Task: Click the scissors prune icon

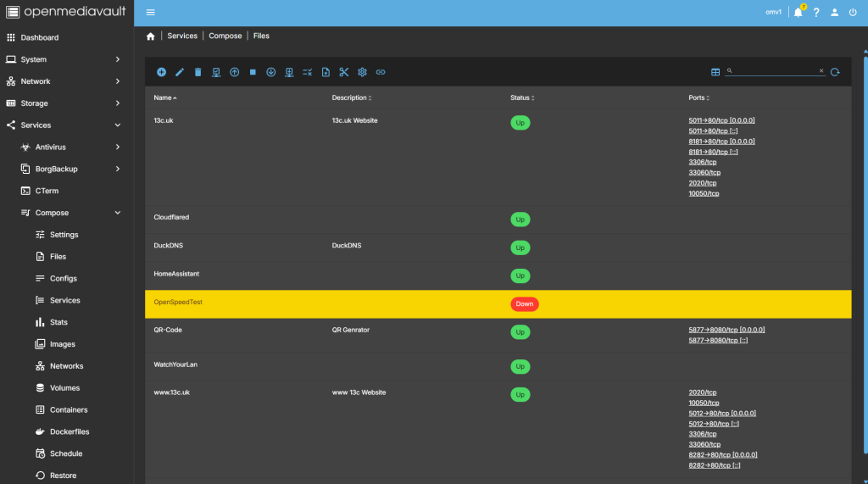Action: point(344,72)
